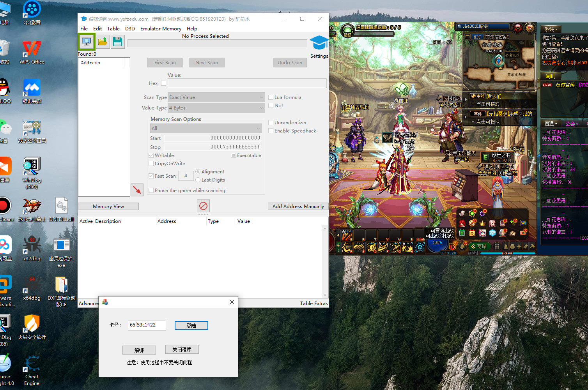Click Add Address Manually
Screen dimensions: 588x390
(x=298, y=206)
